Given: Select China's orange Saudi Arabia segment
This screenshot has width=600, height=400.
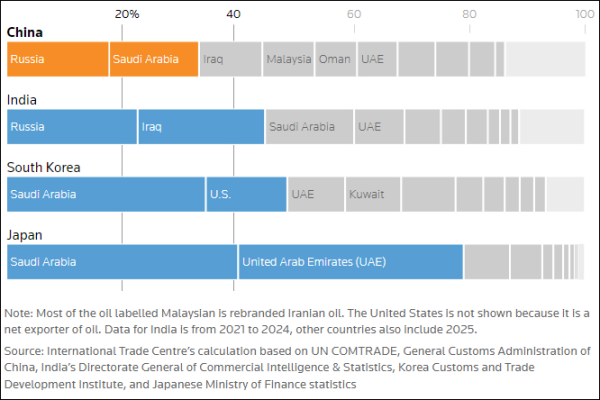Looking at the screenshot, I should pyautogui.click(x=153, y=59).
